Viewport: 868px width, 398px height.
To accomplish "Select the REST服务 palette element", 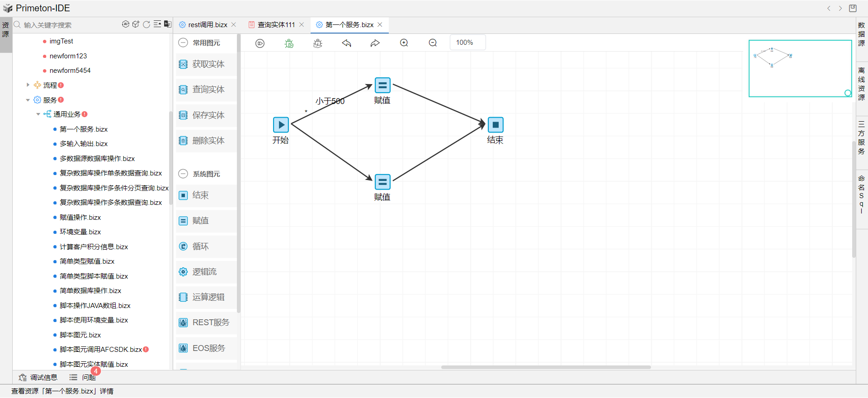I will pos(210,322).
